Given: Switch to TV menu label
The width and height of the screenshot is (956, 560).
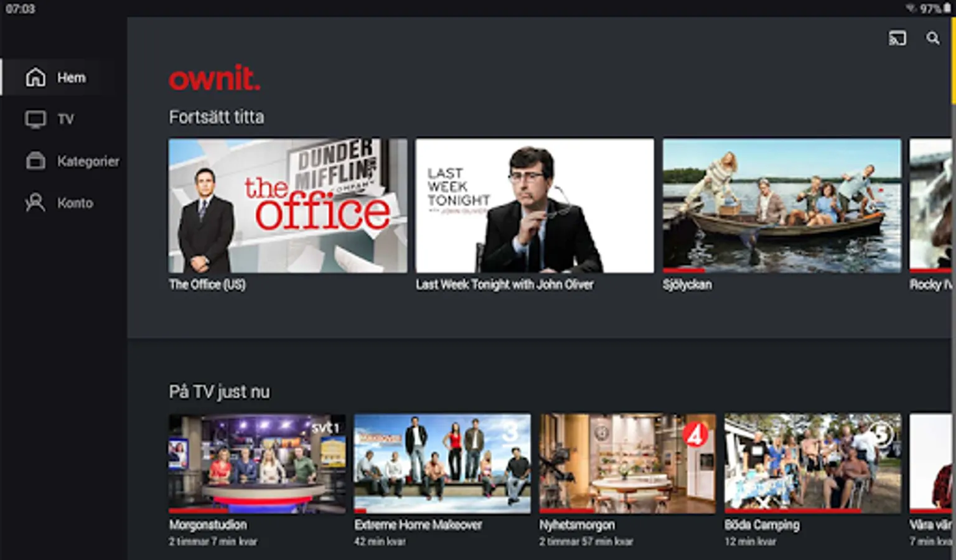Looking at the screenshot, I should point(65,119).
